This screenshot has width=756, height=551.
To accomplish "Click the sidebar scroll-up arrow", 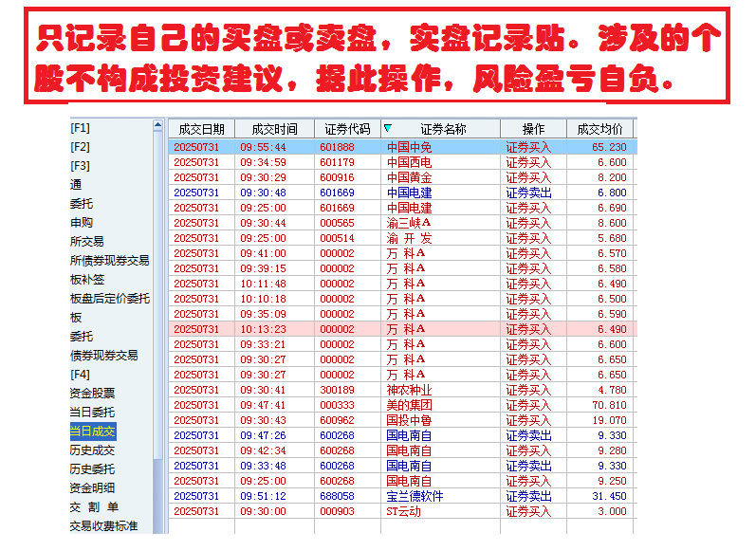I will click(x=157, y=125).
